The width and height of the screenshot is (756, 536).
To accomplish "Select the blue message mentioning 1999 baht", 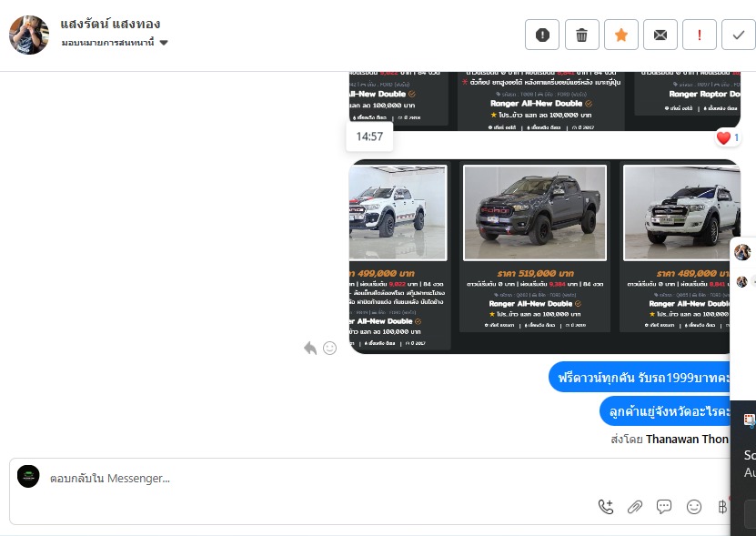I will [x=640, y=377].
